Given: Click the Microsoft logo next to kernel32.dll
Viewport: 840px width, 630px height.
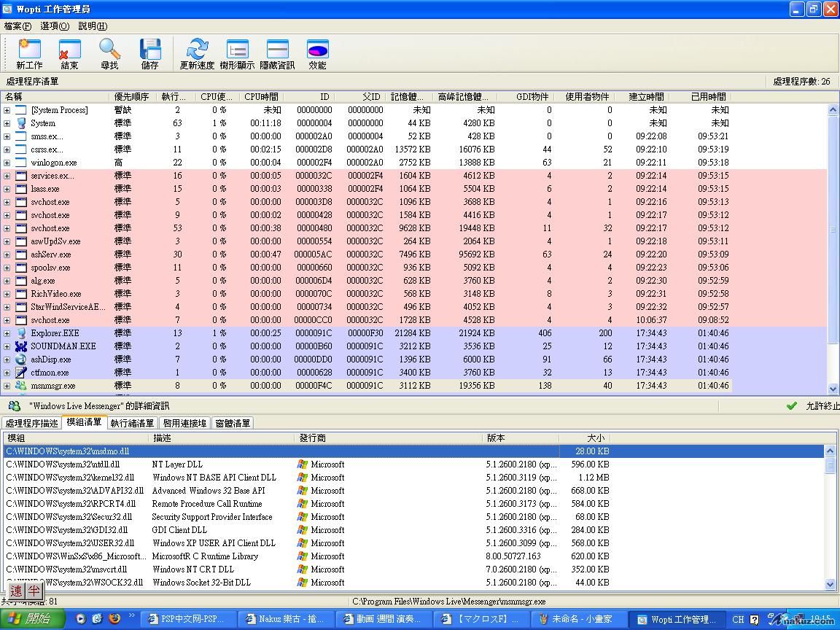Looking at the screenshot, I should [x=303, y=478].
